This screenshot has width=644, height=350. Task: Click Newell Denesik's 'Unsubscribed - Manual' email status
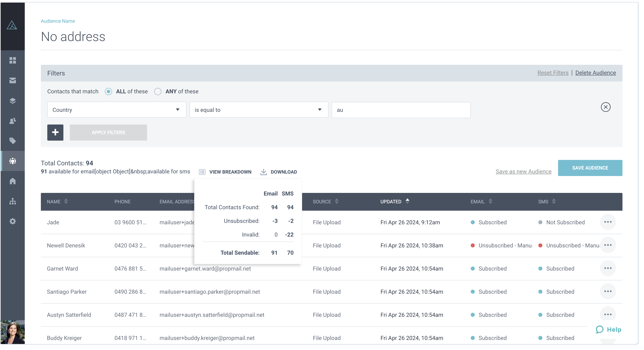[x=505, y=246]
